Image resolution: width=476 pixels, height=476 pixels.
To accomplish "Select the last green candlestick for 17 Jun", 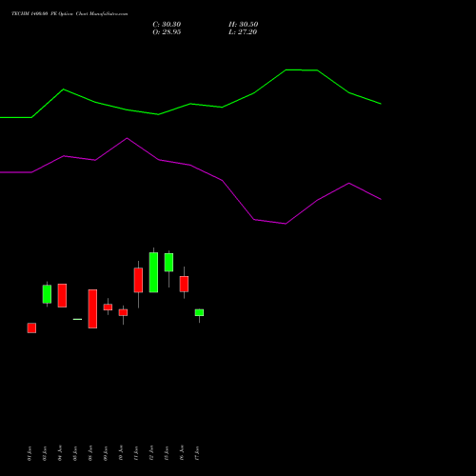I will [199, 312].
